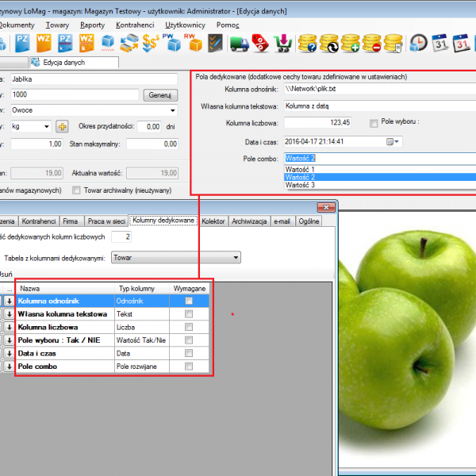Toggle the 'Pole wyboru' checkbox
The height and width of the screenshot is (476, 476).
374,123
